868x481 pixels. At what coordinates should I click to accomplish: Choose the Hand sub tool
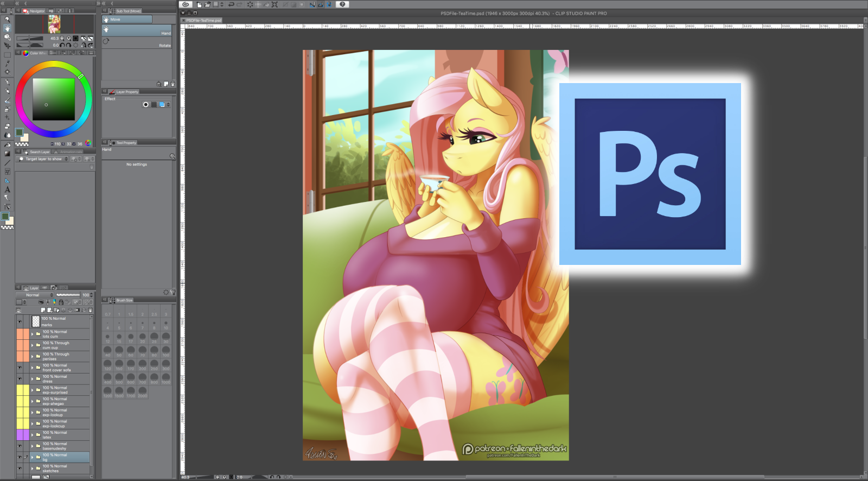137,30
